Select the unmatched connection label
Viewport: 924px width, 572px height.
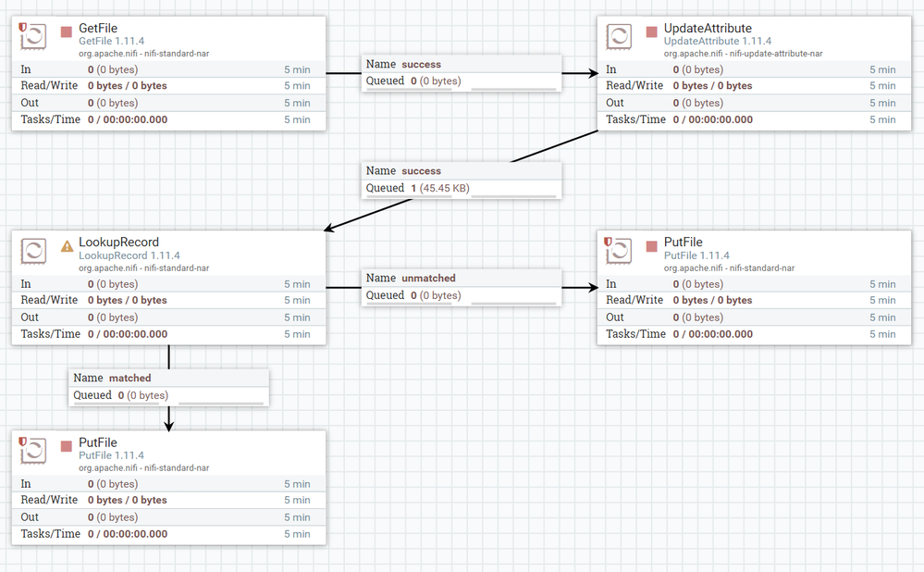click(x=462, y=287)
